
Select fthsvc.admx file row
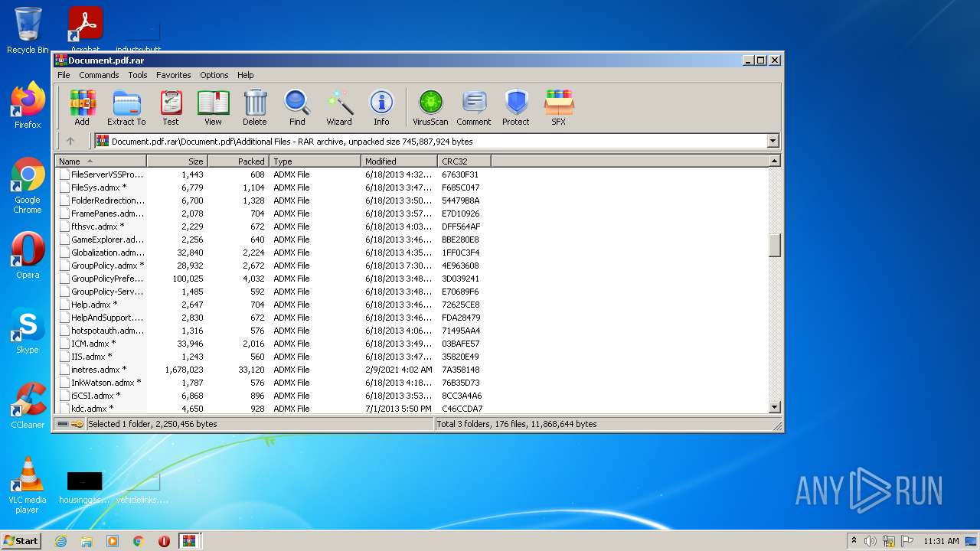pyautogui.click(x=412, y=227)
